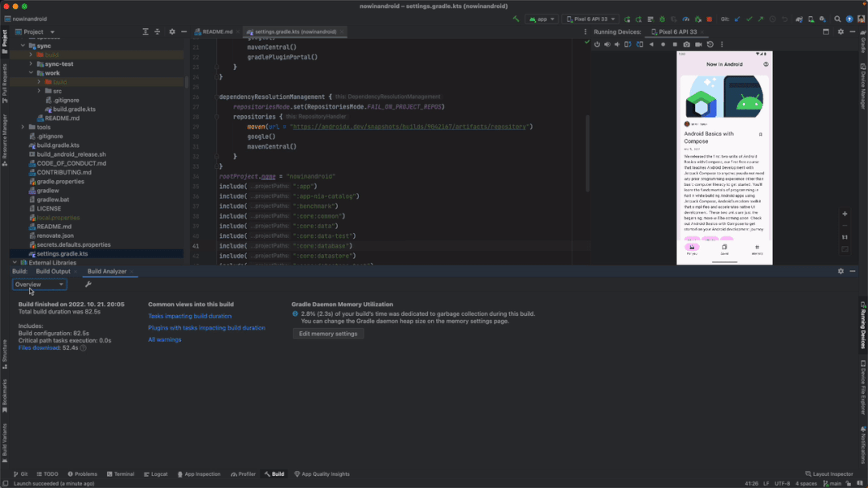
Task: Open the Profiler tool window
Action: [244, 474]
